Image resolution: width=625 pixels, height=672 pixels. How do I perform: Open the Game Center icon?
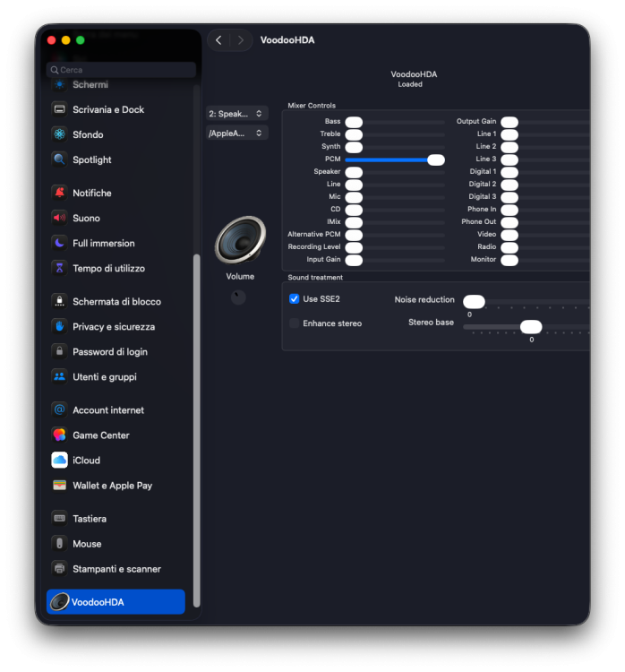click(x=59, y=435)
